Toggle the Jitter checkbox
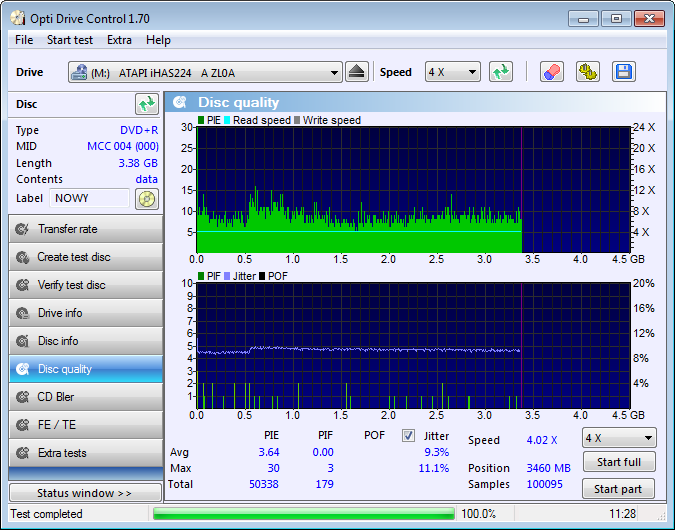Image resolution: width=675 pixels, height=530 pixels. coord(408,436)
